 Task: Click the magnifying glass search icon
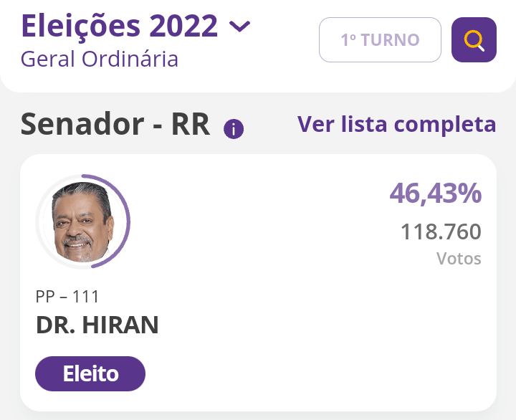[x=474, y=39]
